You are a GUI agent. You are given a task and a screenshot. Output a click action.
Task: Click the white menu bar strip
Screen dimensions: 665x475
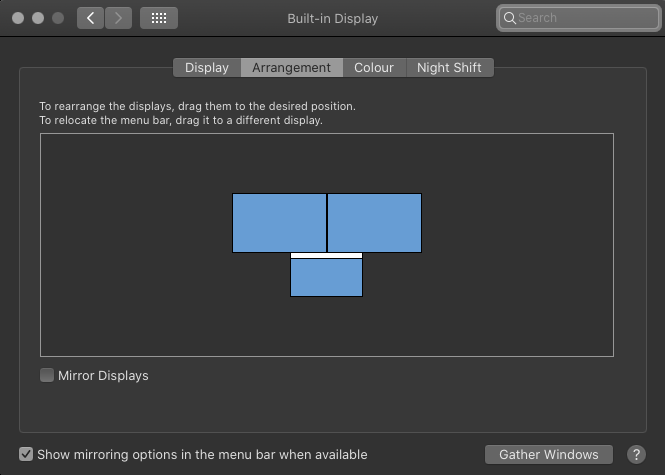coord(326,256)
